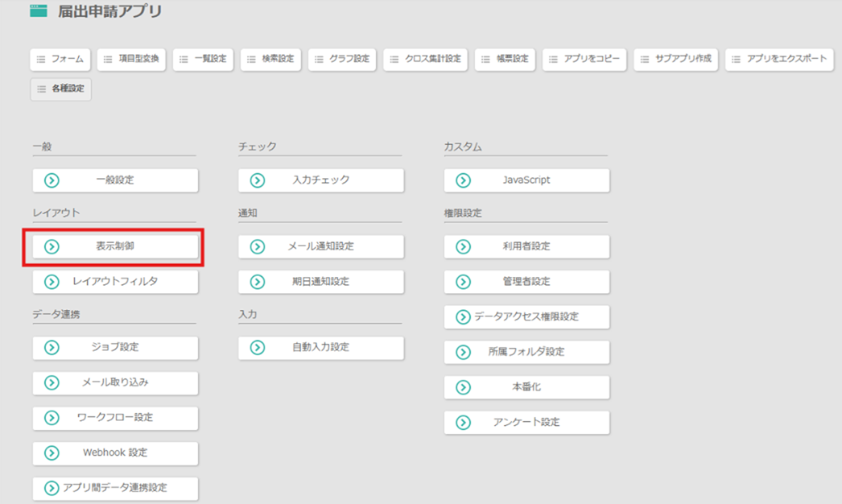The image size is (842, 504).
Task: Click the arrow icon beside JavaScript
Action: [x=463, y=180]
